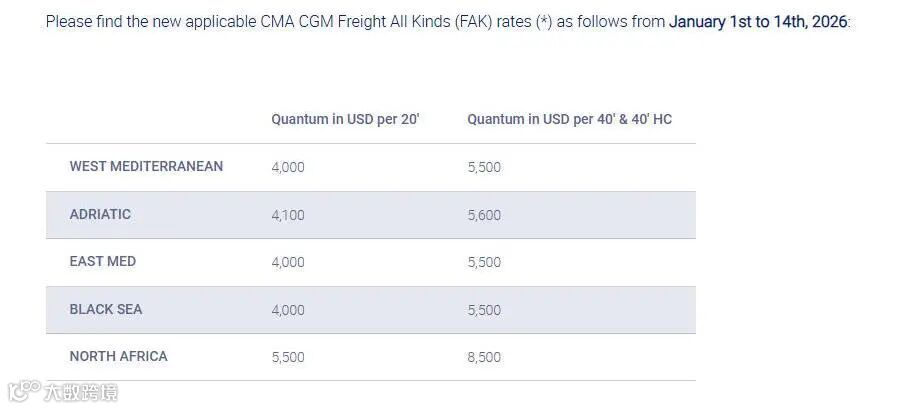Click the North Africa 8,500 rate value
This screenshot has height=409, width=903.
click(x=484, y=357)
